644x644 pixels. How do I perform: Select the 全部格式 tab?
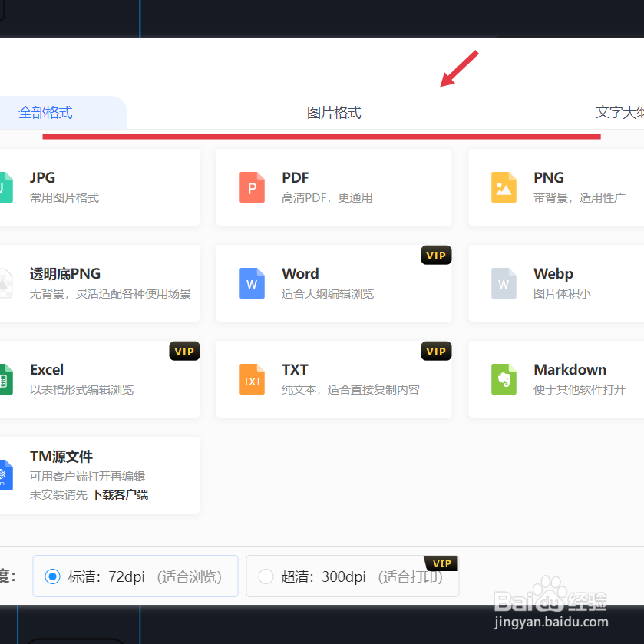pos(45,112)
